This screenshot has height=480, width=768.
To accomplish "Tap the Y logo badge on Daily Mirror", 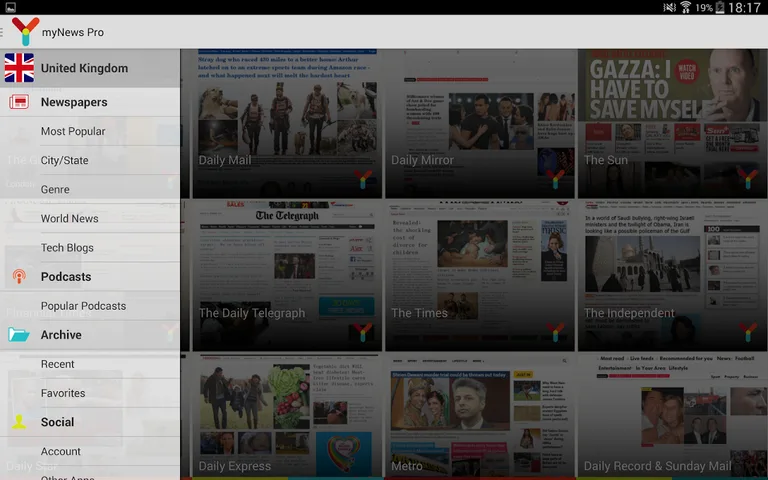I will point(555,179).
